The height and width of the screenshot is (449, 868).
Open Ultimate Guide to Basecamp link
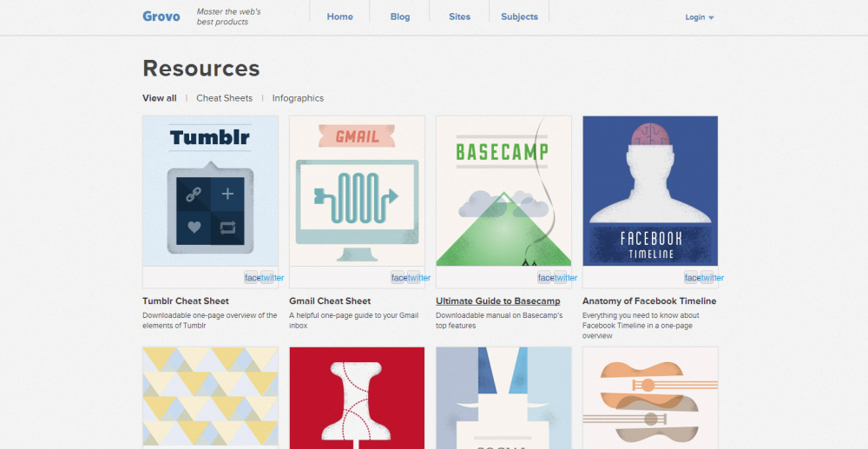point(497,301)
